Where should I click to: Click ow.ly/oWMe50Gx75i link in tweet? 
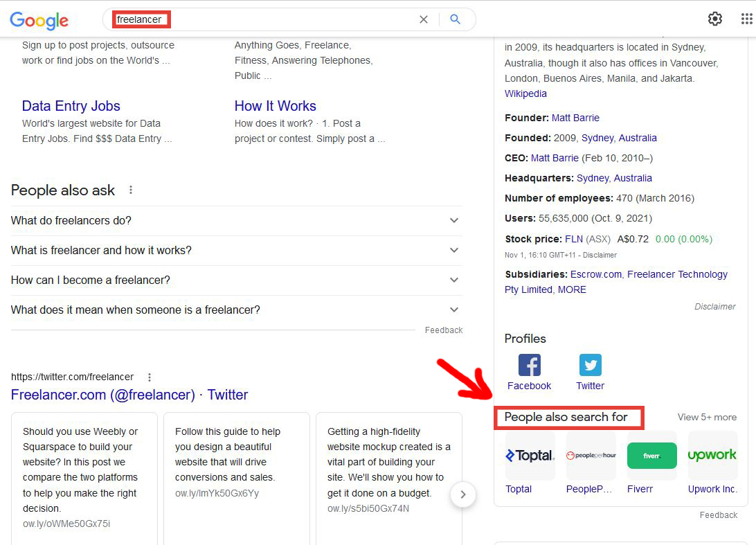coord(66,524)
